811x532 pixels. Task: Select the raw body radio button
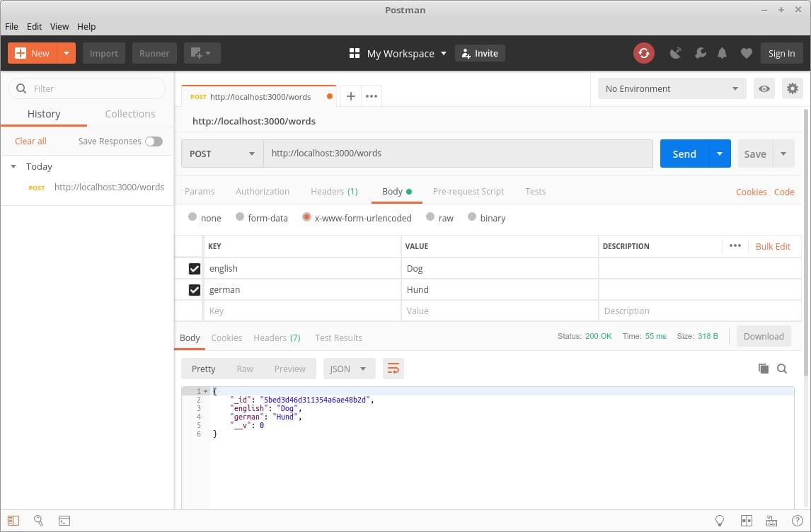point(430,218)
